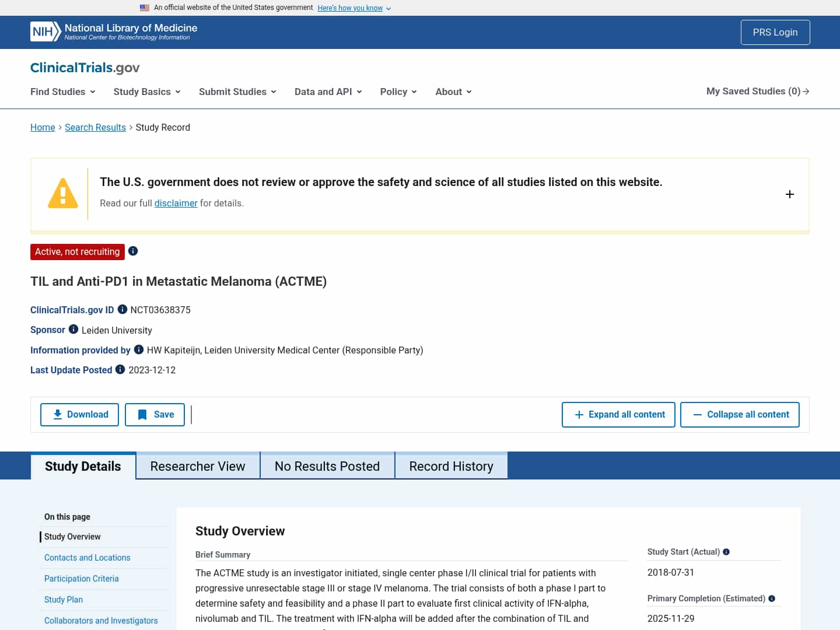Click info icon next to Sponsor label
The image size is (840, 630).
click(73, 329)
